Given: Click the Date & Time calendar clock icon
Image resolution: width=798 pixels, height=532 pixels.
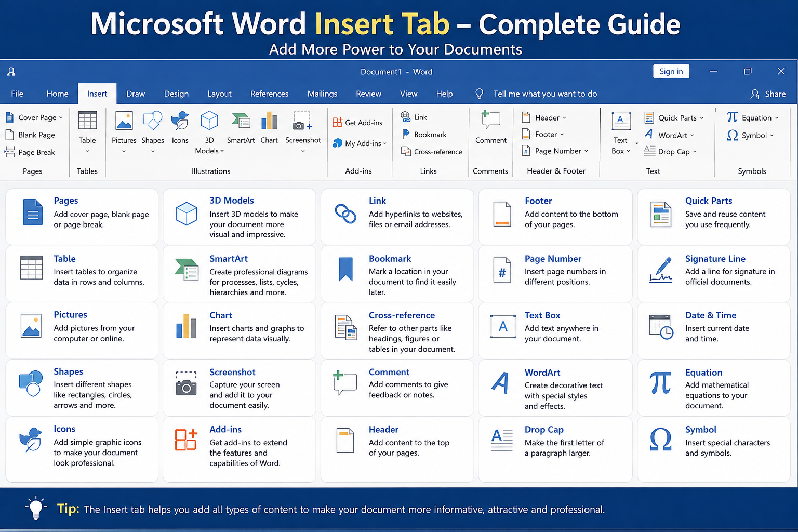Looking at the screenshot, I should pyautogui.click(x=661, y=327).
